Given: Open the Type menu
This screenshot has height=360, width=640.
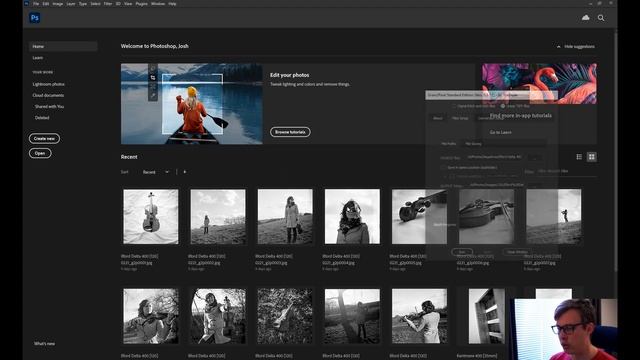Looking at the screenshot, I should [83, 4].
